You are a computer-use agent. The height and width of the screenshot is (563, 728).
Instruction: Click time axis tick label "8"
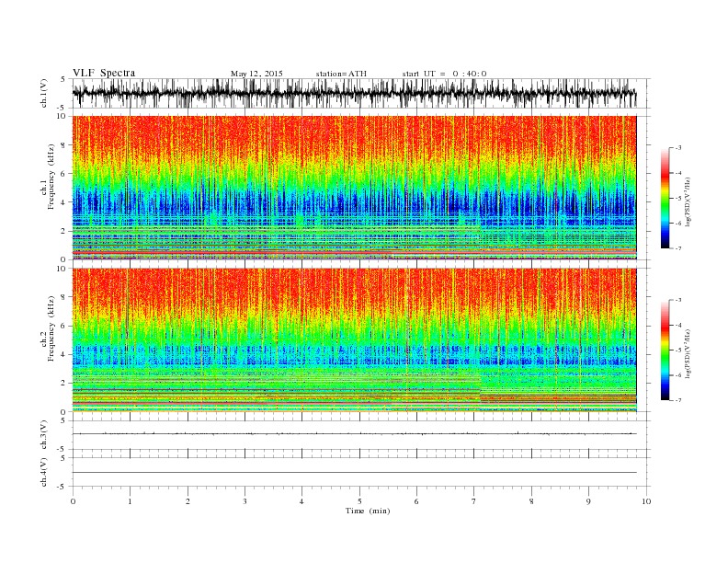click(531, 501)
